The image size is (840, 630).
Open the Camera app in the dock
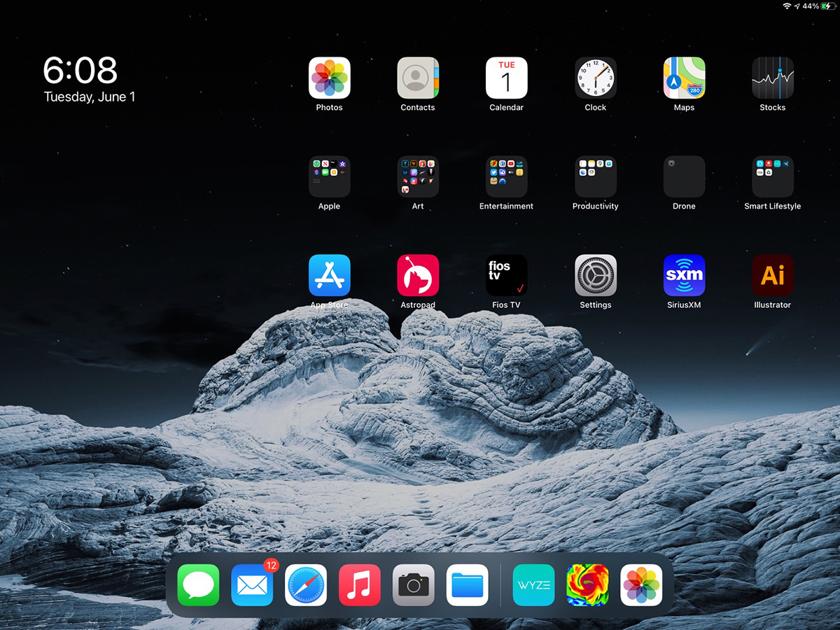coord(414,585)
